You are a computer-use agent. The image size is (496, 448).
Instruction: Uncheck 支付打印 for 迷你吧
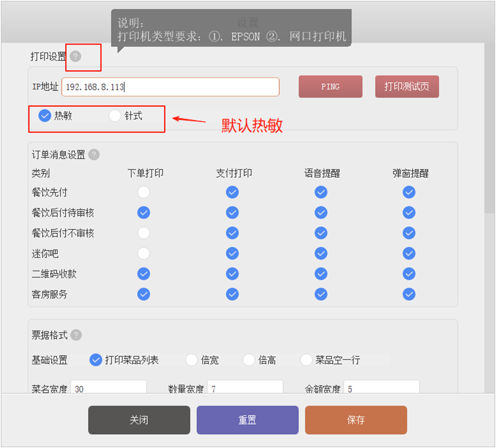coord(232,253)
